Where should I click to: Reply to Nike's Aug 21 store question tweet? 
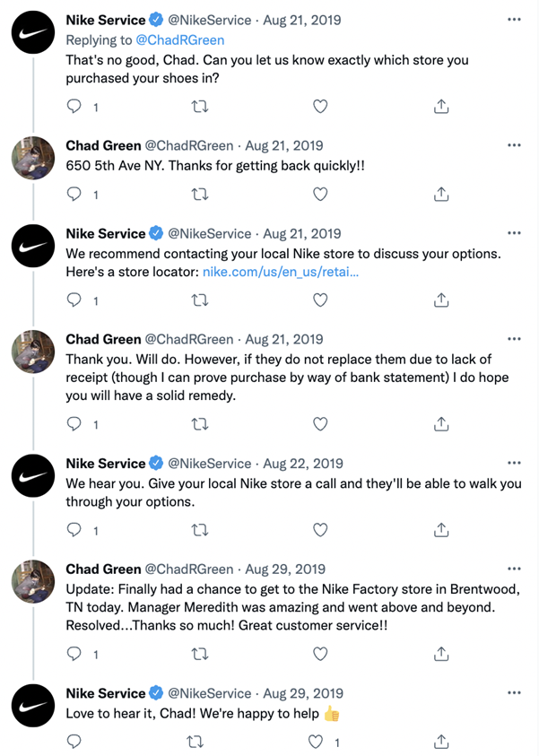point(75,107)
